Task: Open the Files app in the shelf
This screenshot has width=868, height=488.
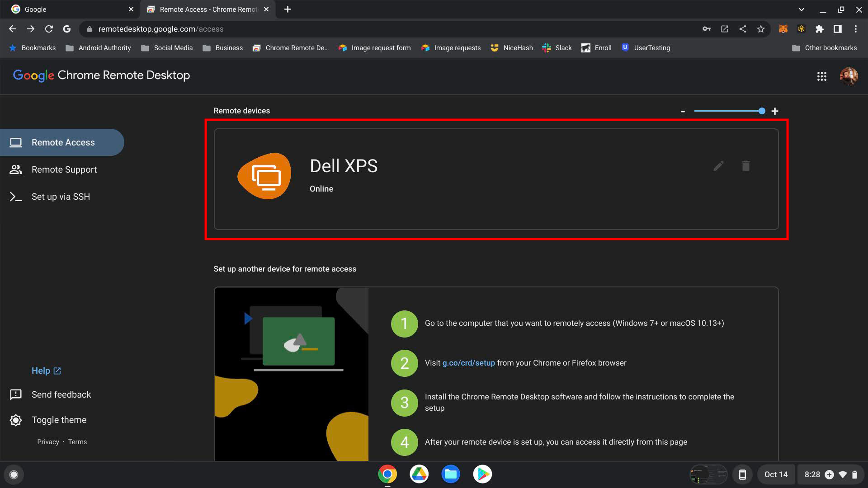Action: [x=450, y=474]
